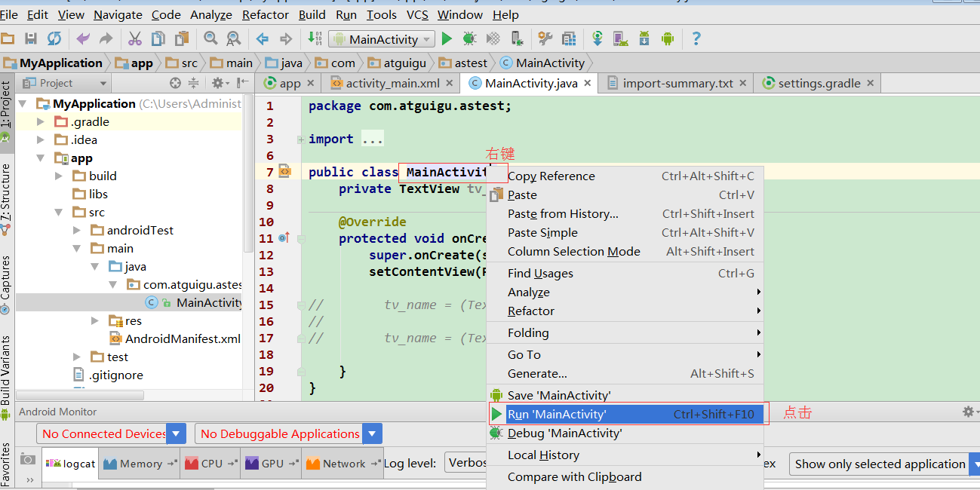Select Run 'MainActivity' in context menu

tap(557, 414)
